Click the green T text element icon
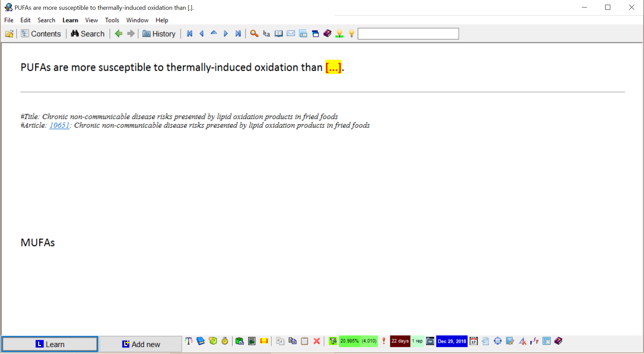Image resolution: width=644 pixels, height=354 pixels. (x=333, y=341)
